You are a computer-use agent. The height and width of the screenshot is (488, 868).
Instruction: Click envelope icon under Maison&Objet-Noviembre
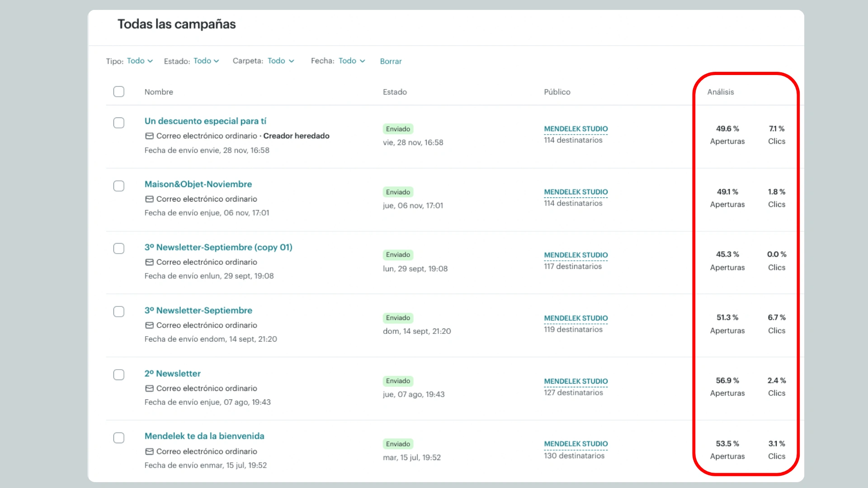[x=149, y=199]
